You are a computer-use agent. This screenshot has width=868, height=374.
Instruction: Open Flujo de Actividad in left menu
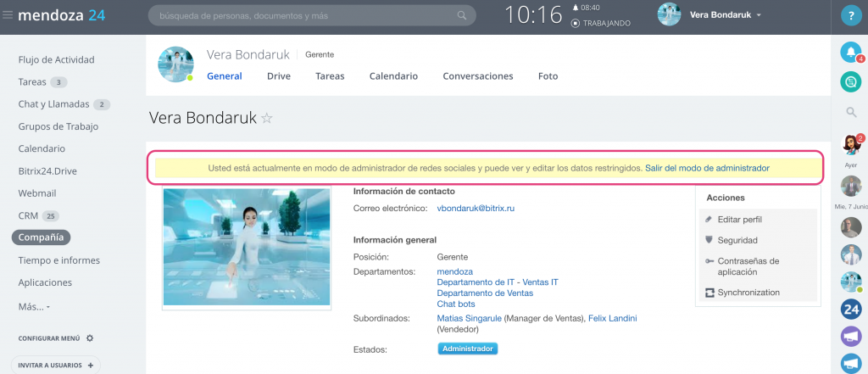[57, 60]
